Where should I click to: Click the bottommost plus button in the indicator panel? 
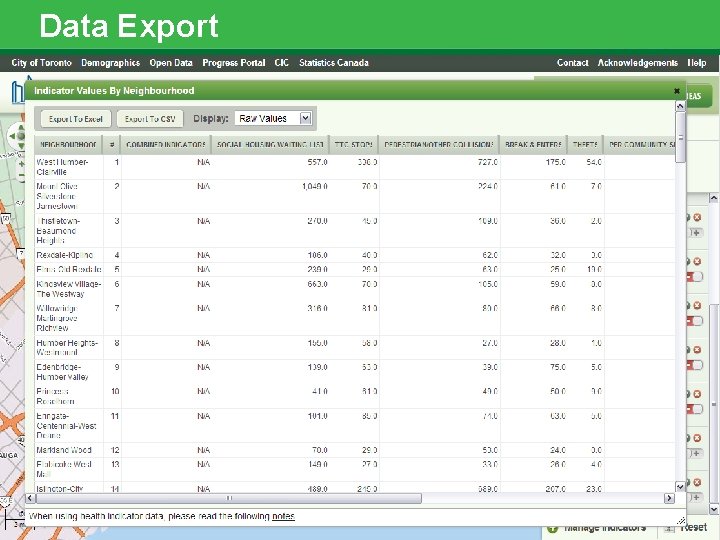[696, 497]
